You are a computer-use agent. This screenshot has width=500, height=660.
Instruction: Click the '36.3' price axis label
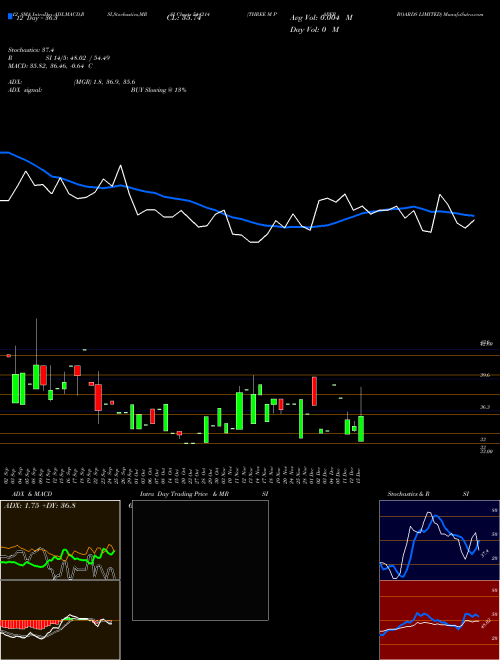485,407
